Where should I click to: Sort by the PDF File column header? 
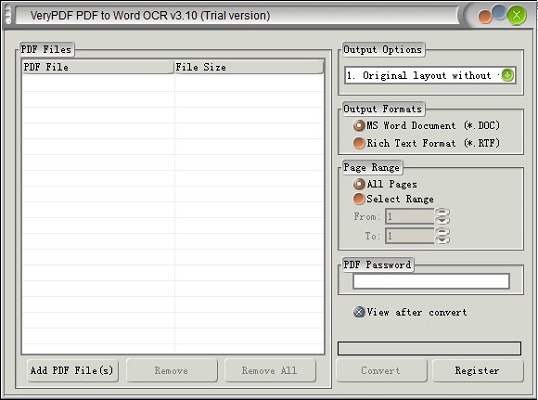[98, 67]
